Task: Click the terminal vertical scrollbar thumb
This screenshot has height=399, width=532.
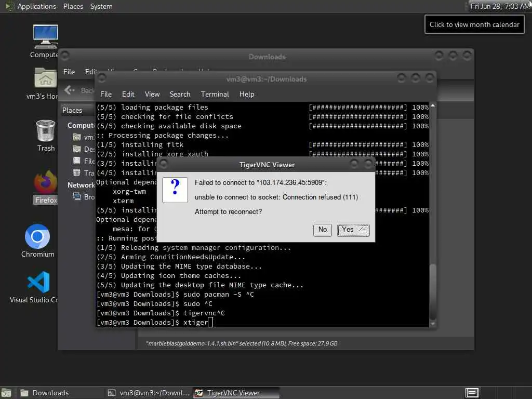Action: coord(433,292)
